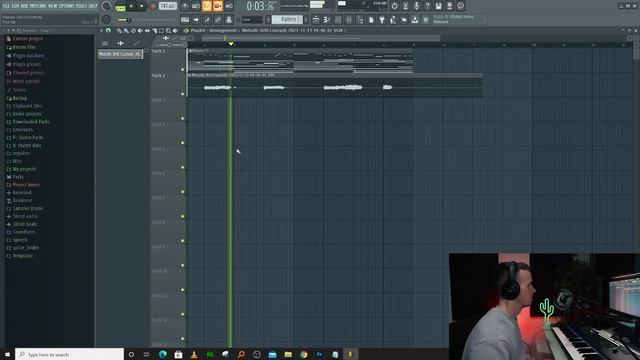Viewport: 640px width, 360px height.
Task: Open the Playlist view from shortcut icons
Action: pyautogui.click(x=316, y=20)
